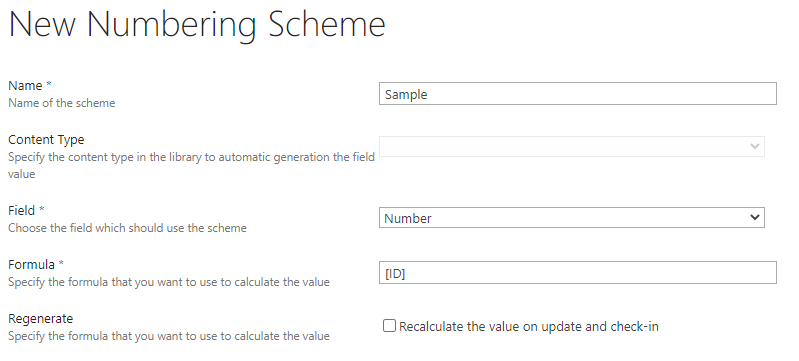Screen dimensions: 799x361
Task: Open the Content Type dropdown
Action: click(572, 146)
